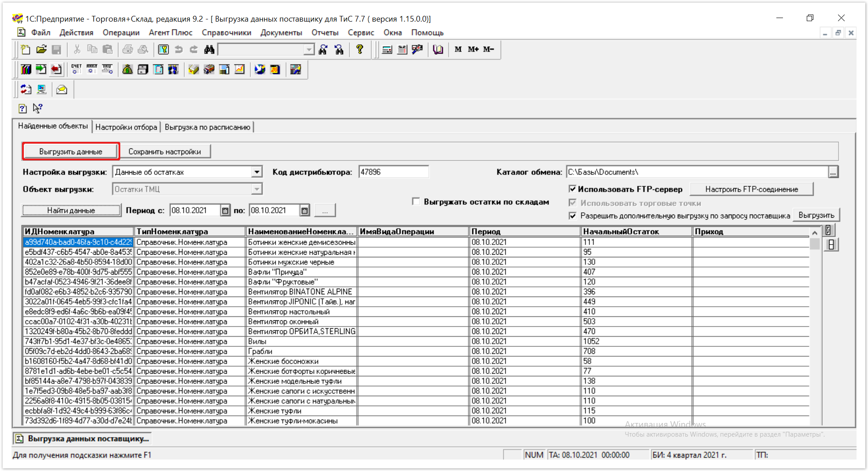The image size is (868, 471).
Task: Click the ellipsis period selection button
Action: [x=325, y=211]
